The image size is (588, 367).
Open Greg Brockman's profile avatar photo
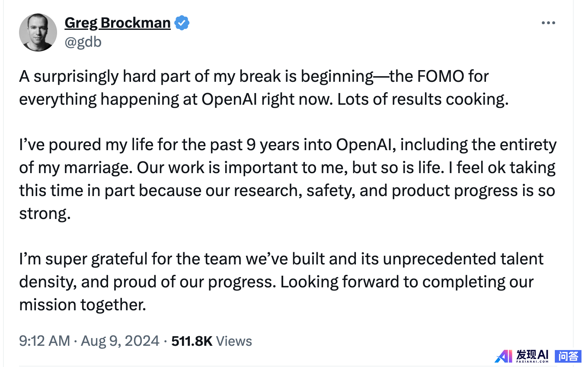tap(38, 32)
